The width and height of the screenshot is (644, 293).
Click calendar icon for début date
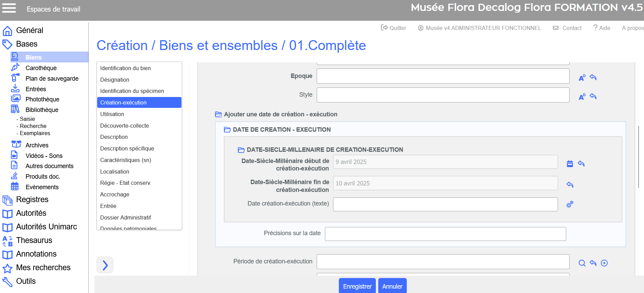(x=570, y=164)
